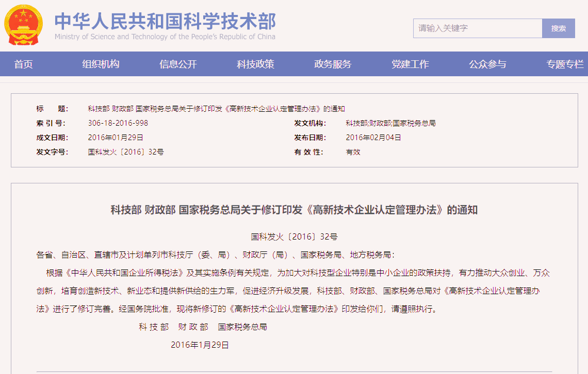Screen dimensions: 588x374
Task: Click the 发文字号 field label
Action: pos(52,152)
